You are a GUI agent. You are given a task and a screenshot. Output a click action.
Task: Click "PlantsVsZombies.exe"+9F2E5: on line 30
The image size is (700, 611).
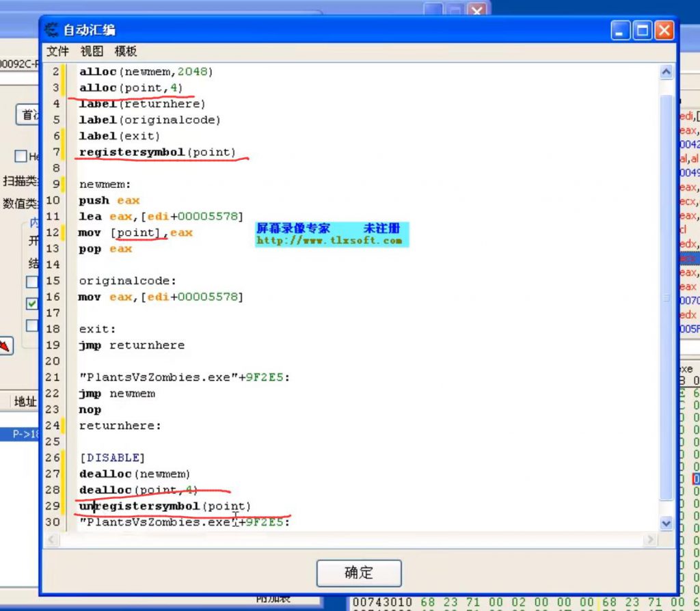coord(185,522)
